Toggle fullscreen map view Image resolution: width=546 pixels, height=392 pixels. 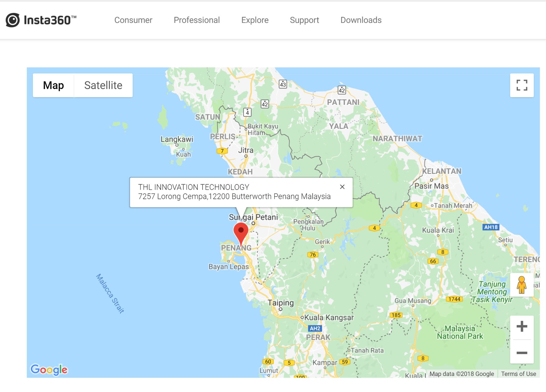pos(522,85)
